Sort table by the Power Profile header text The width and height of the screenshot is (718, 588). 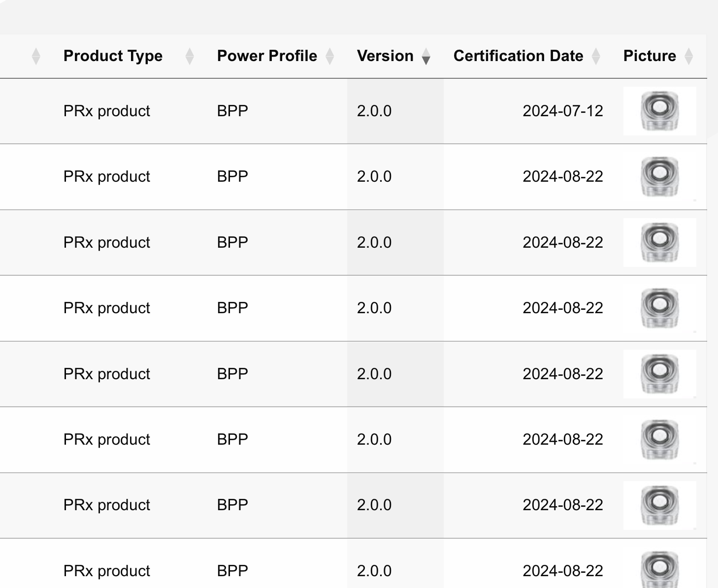267,56
